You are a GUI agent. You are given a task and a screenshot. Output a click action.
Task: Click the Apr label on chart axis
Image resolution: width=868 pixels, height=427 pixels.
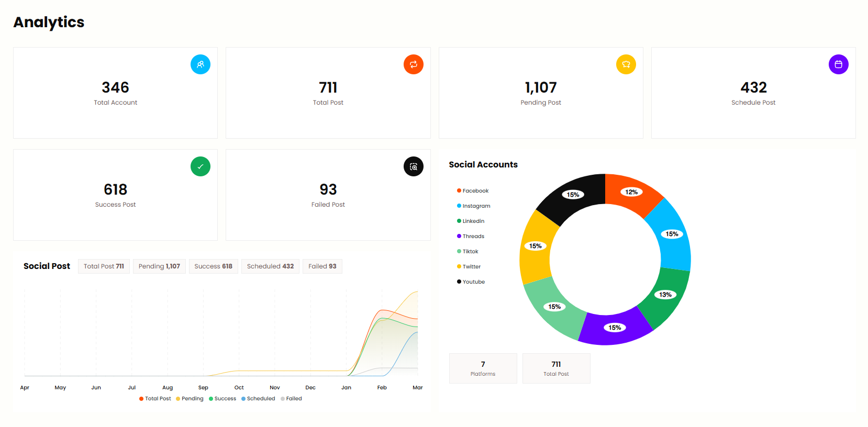25,388
